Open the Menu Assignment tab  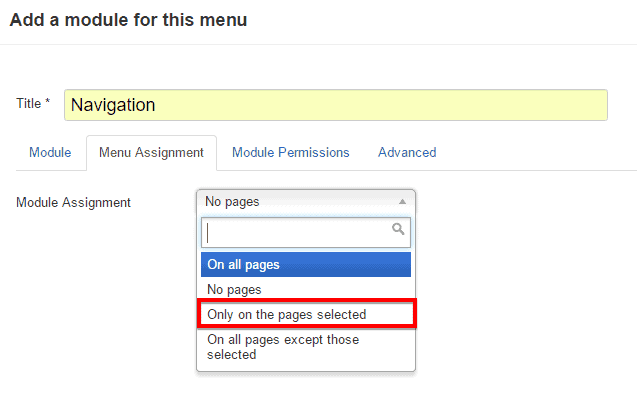click(x=151, y=153)
